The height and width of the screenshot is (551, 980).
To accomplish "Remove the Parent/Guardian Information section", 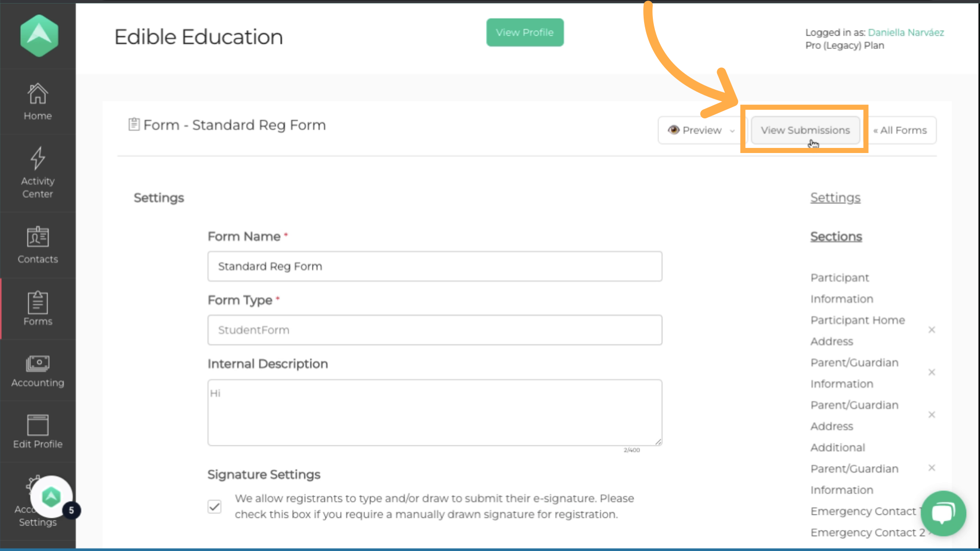I will 932,372.
